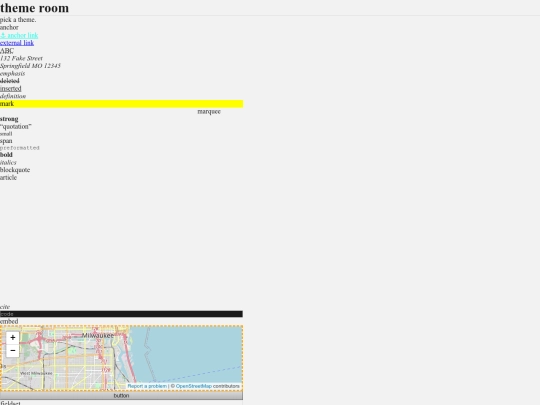The image size is (540, 405).
Task: Click the Milwaukee label on the map
Action: click(x=98, y=335)
